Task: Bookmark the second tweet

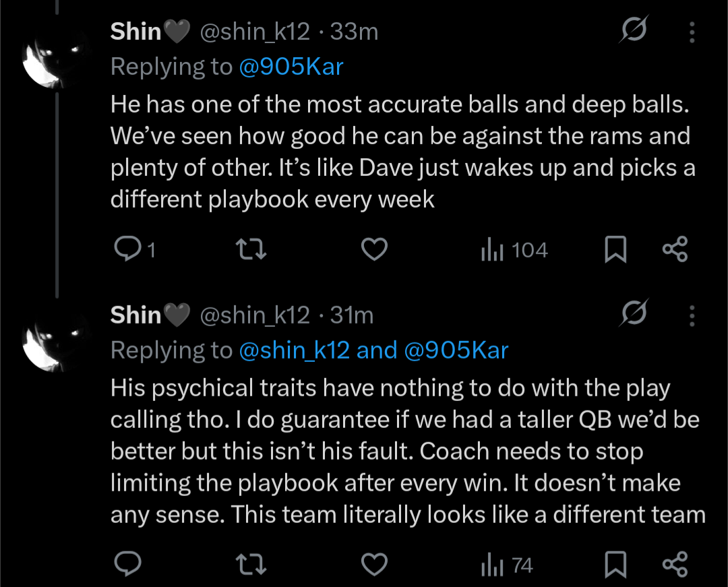Action: pyautogui.click(x=614, y=565)
